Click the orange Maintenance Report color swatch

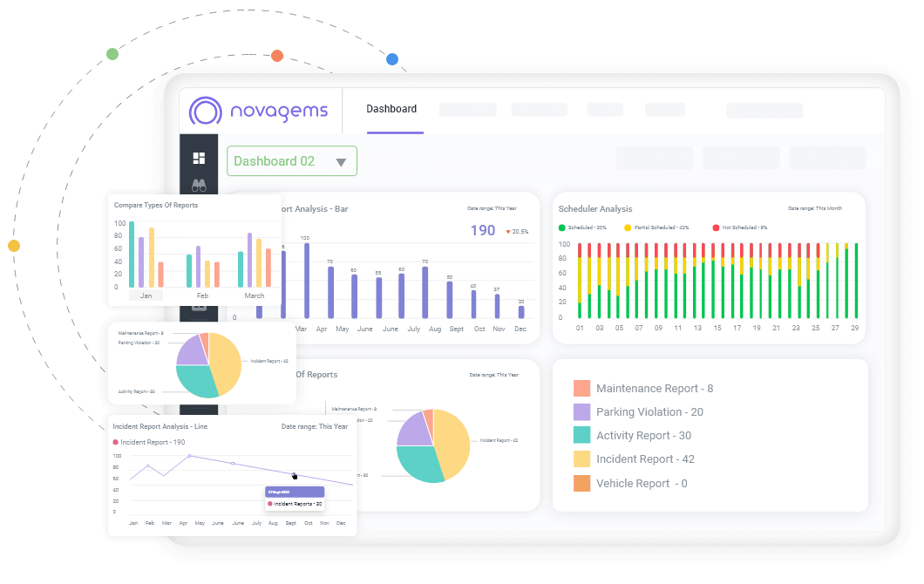click(581, 388)
